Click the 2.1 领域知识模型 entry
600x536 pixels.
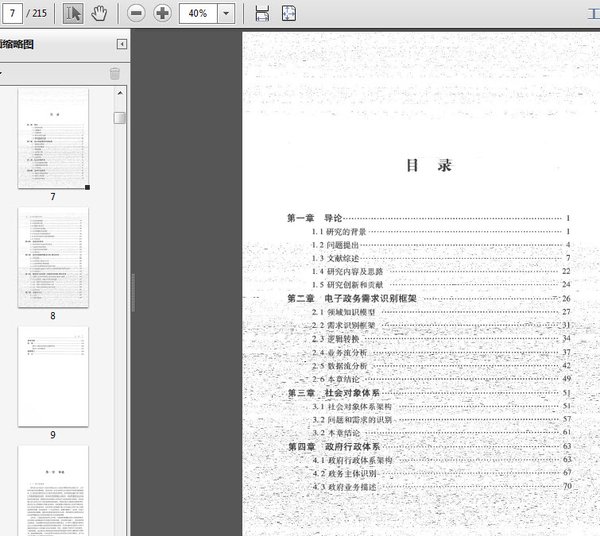[441, 312]
